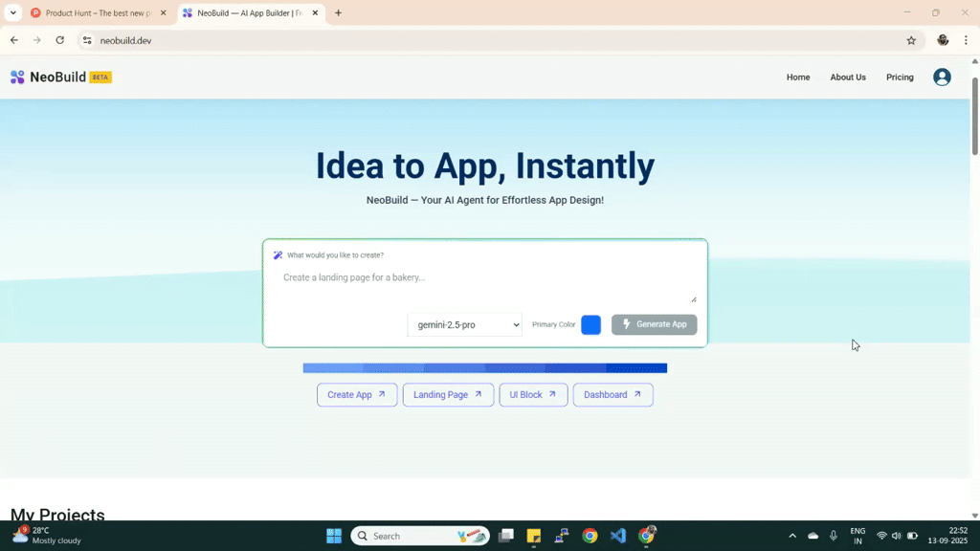Click the My Projects heading
Screen dimensions: 980x551
[57, 514]
